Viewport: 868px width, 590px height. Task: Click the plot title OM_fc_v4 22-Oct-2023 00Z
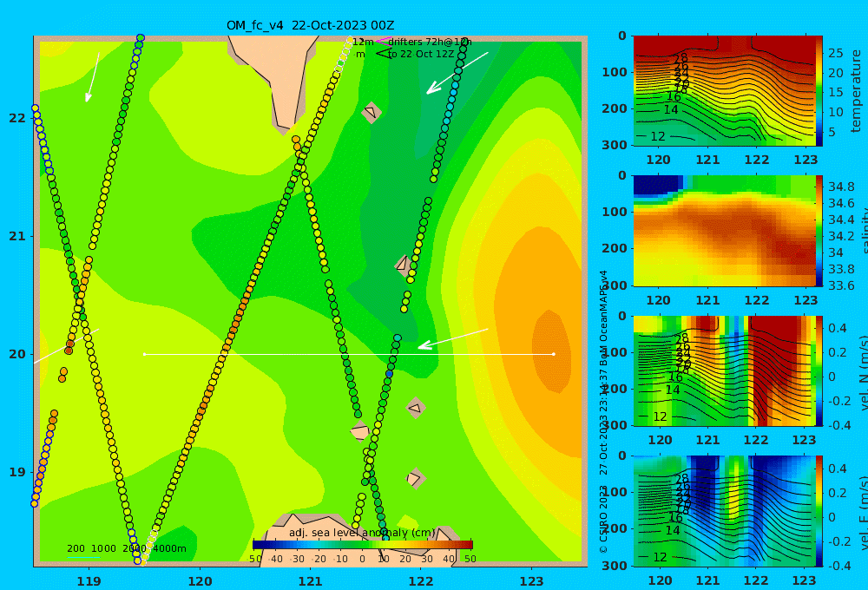pyautogui.click(x=310, y=25)
